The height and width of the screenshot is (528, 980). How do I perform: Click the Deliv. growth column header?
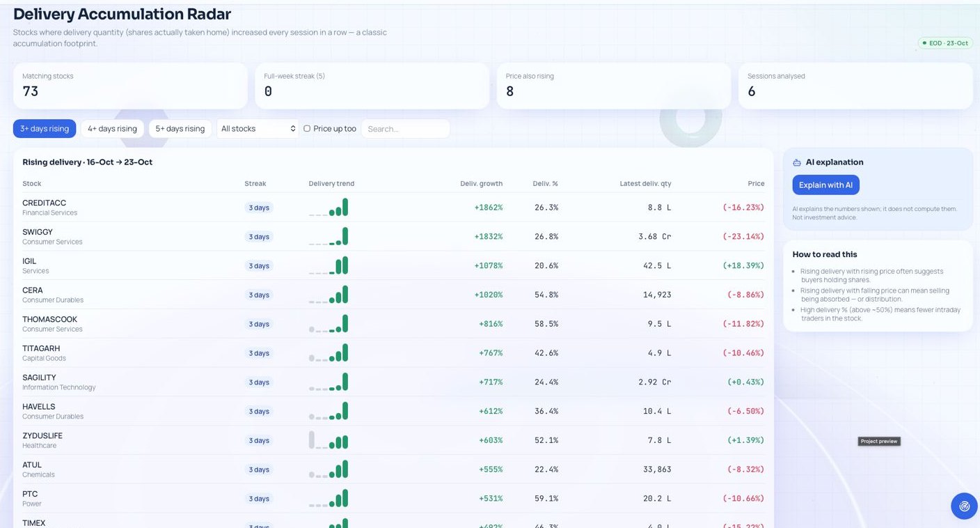pyautogui.click(x=481, y=184)
